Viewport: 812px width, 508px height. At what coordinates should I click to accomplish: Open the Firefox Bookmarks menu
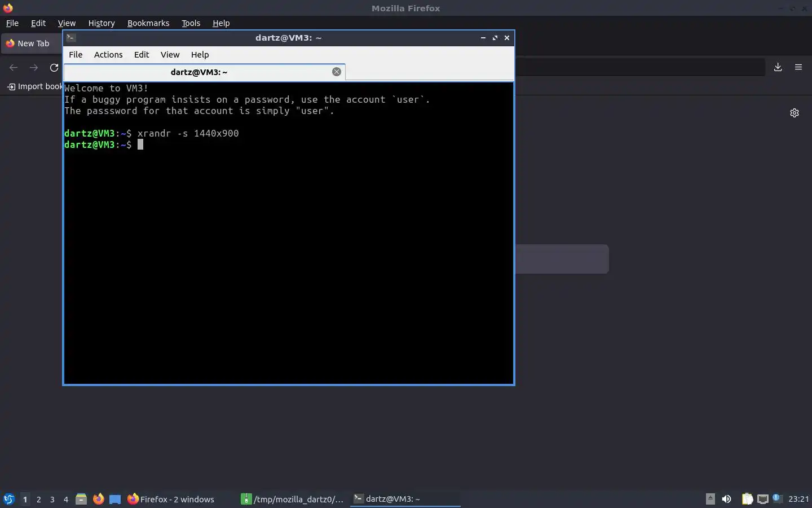148,23
